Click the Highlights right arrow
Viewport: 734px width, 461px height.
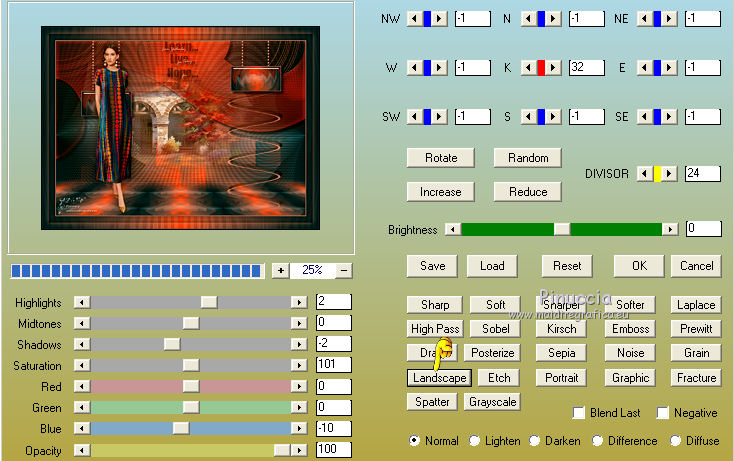[299, 302]
